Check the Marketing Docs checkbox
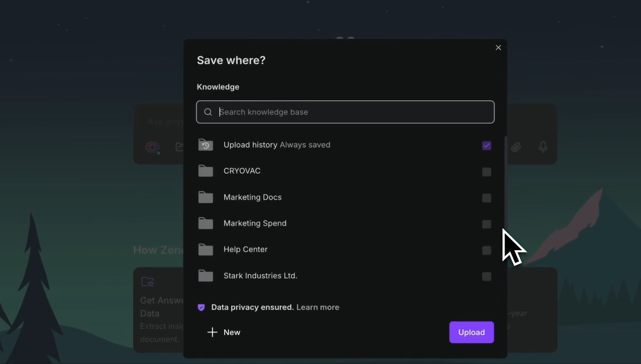Screen dimensions: 641x364 tap(487, 198)
